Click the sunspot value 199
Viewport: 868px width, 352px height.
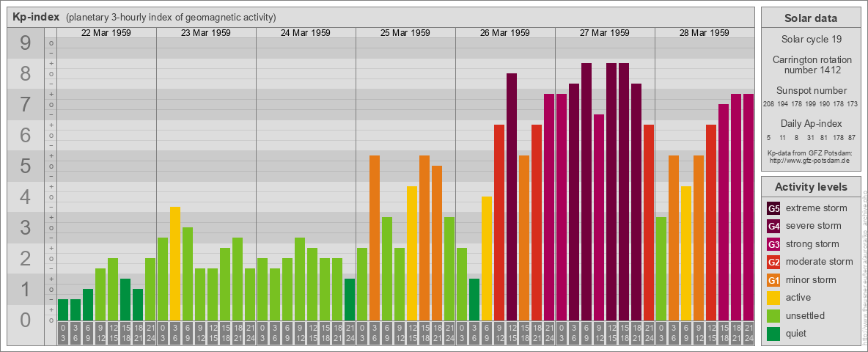(x=811, y=104)
